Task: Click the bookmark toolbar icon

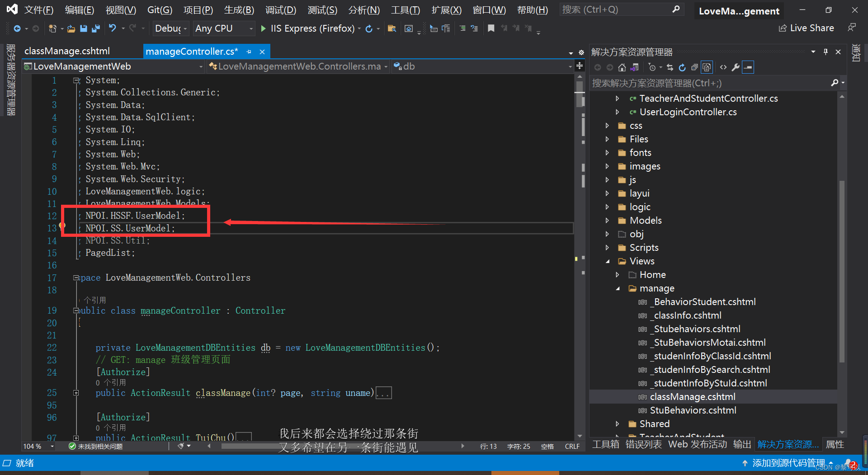Action: click(491, 28)
